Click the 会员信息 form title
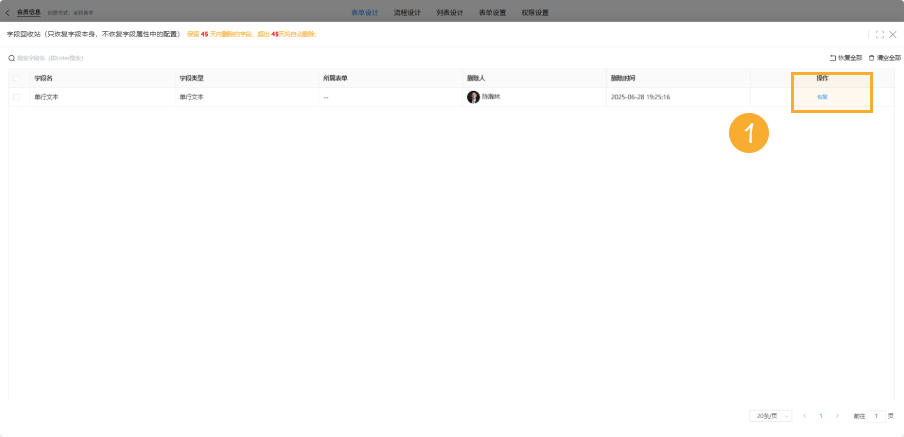This screenshot has height=437, width=904. coord(29,12)
